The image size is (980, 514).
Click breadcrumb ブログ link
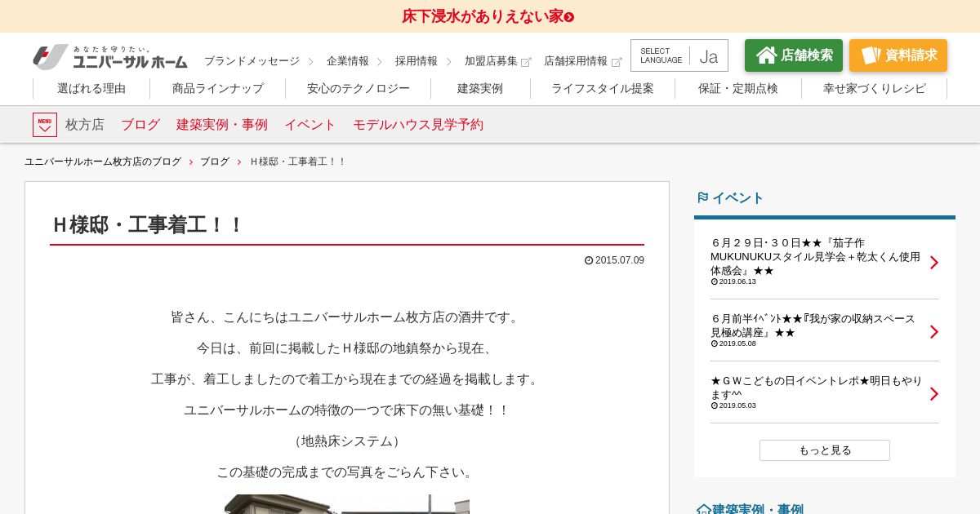point(215,162)
